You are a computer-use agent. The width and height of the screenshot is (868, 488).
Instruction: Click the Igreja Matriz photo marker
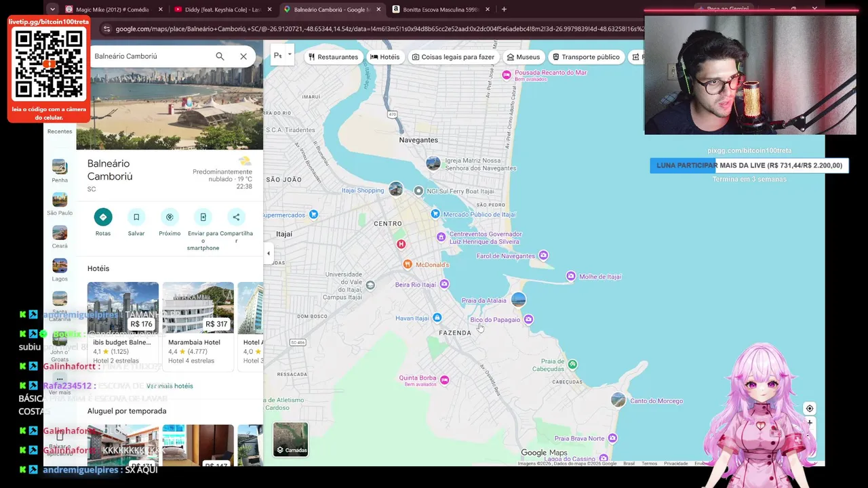click(x=433, y=163)
